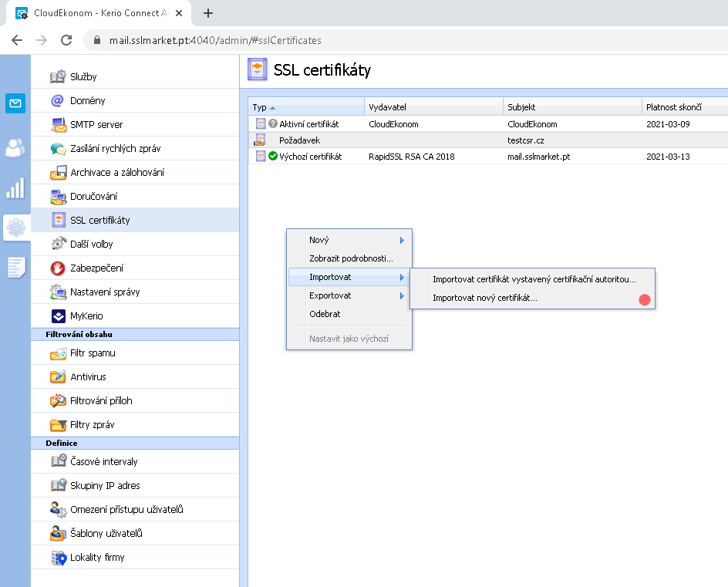
Task: Select the gear configuration icon in rail
Action: point(15,228)
